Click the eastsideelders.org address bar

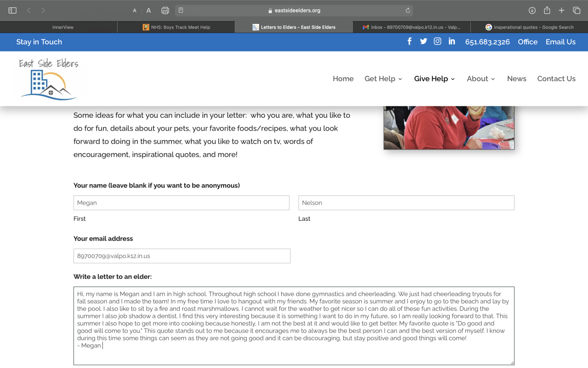pyautogui.click(x=294, y=10)
